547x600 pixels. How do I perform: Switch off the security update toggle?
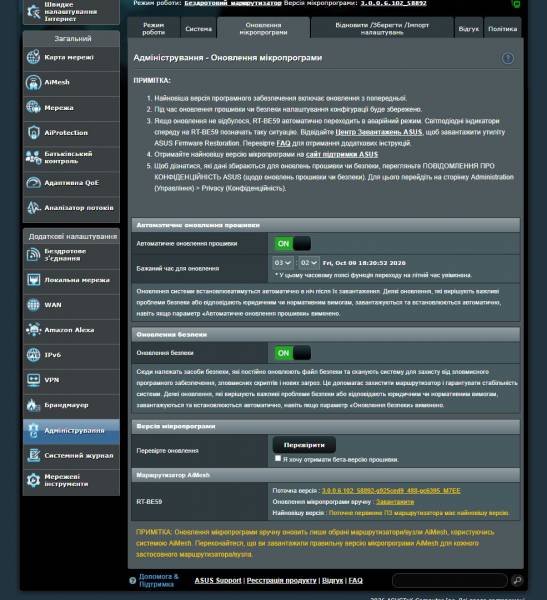coord(292,353)
